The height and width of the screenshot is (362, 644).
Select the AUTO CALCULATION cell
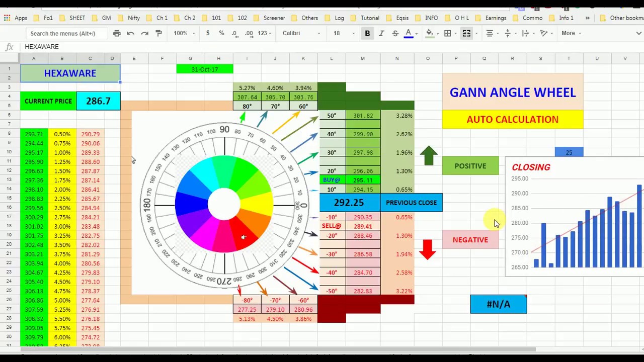pyautogui.click(x=513, y=120)
